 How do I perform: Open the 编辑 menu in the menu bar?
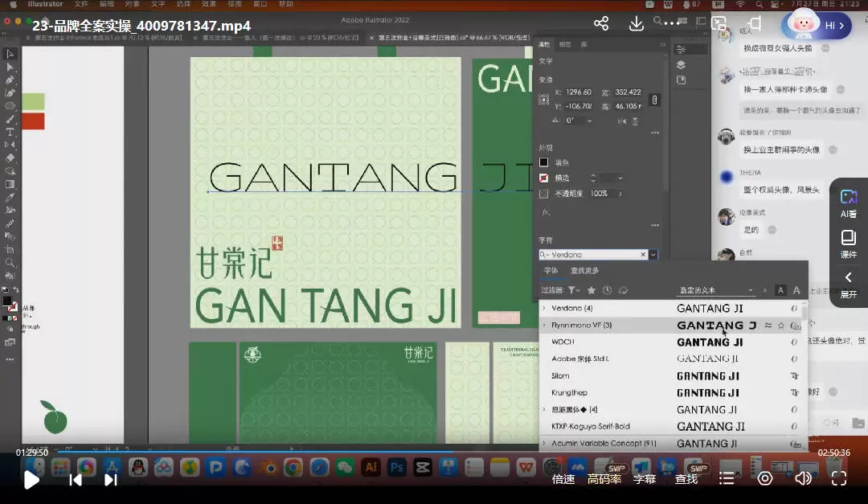pos(107,4)
